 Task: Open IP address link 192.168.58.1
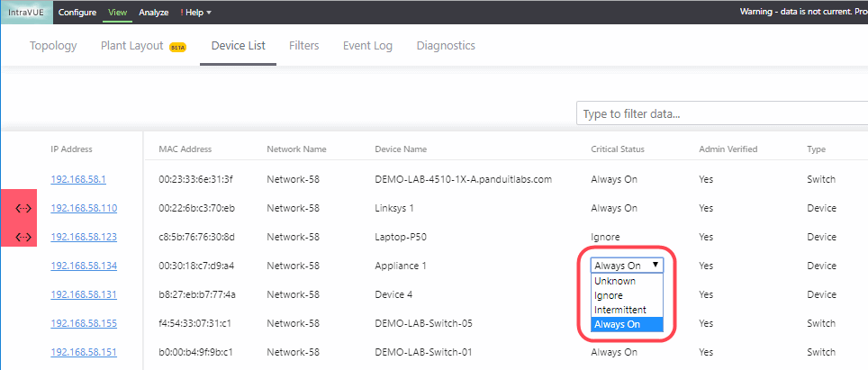click(x=78, y=179)
